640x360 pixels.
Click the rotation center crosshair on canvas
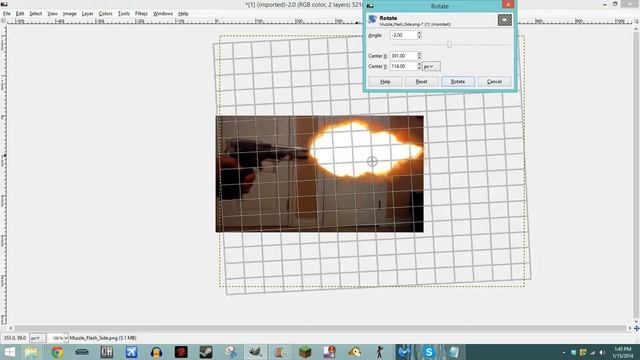click(x=372, y=161)
